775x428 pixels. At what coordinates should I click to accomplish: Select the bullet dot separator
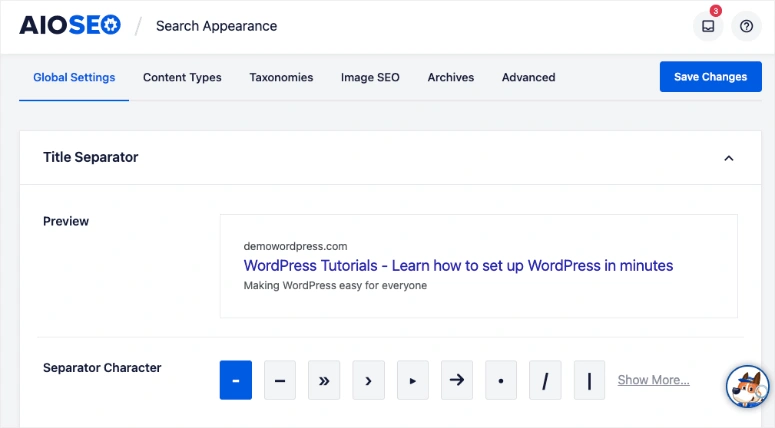501,380
